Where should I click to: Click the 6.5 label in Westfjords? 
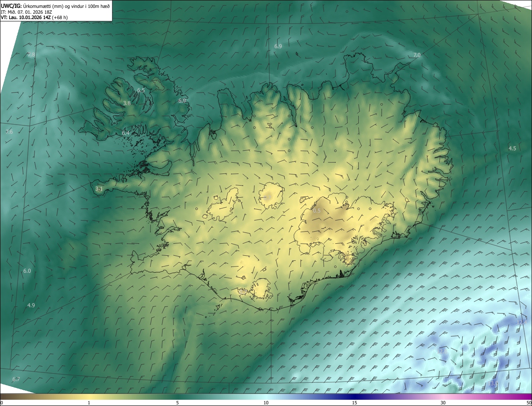141,90
